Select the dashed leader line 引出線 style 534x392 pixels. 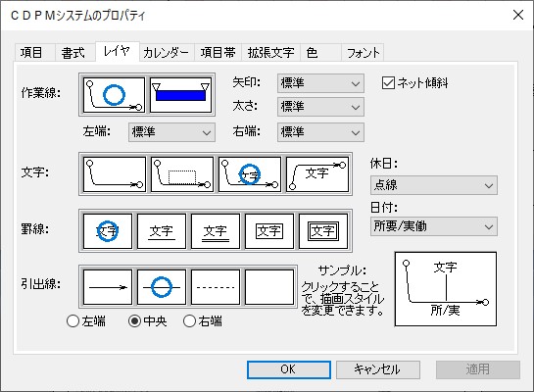click(x=216, y=287)
